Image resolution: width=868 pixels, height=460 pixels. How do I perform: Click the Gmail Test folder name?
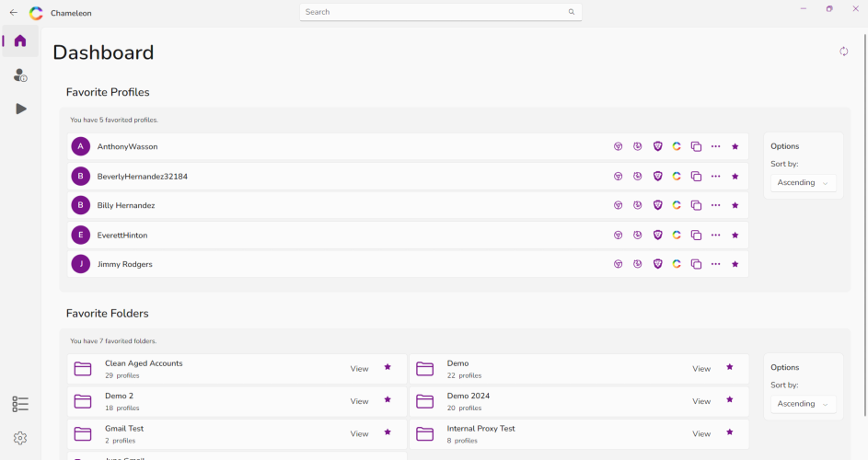coord(124,429)
